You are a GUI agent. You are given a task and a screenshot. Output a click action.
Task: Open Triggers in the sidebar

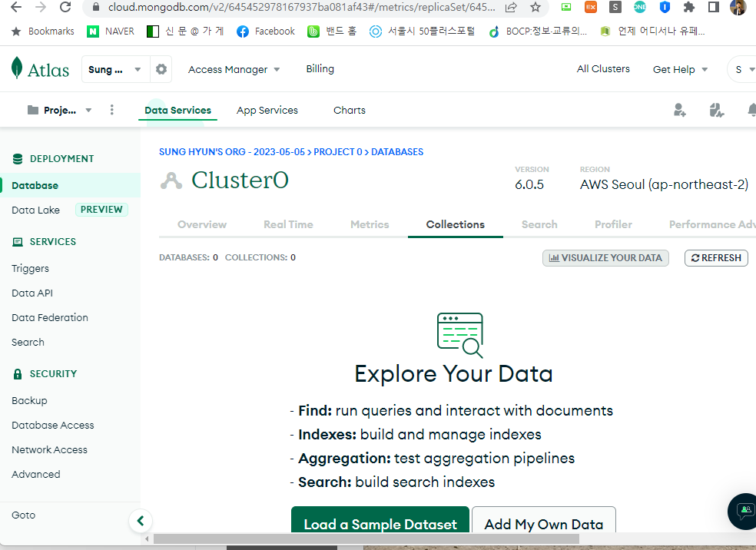coord(31,269)
